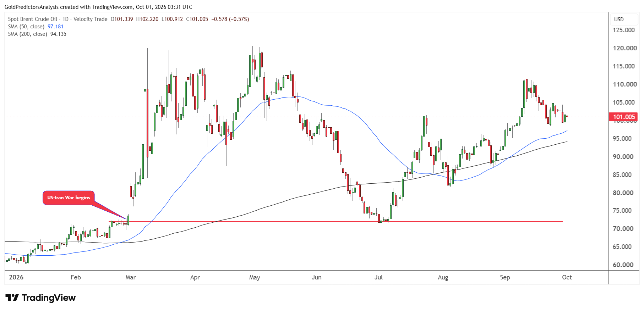This screenshot has height=311, width=644.
Task: Click the 75.000 price axis label
Action: (x=622, y=211)
